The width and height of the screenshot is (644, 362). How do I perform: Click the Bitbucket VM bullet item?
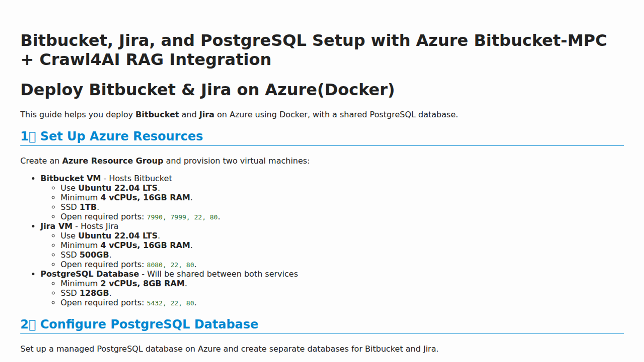106,178
